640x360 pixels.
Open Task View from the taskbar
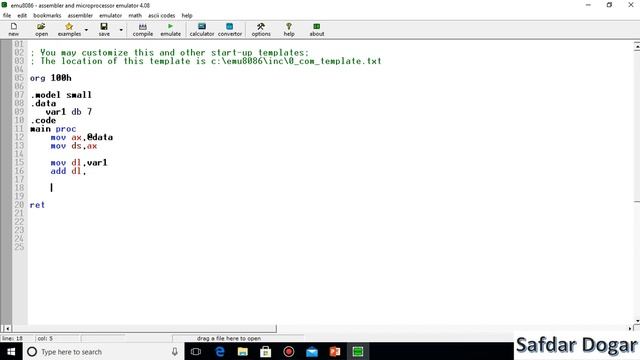196,351
